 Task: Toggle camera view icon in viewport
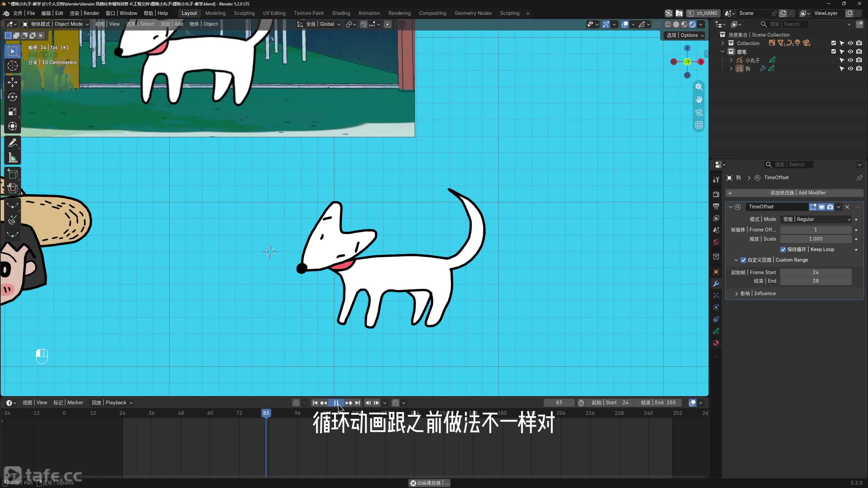pyautogui.click(x=699, y=112)
